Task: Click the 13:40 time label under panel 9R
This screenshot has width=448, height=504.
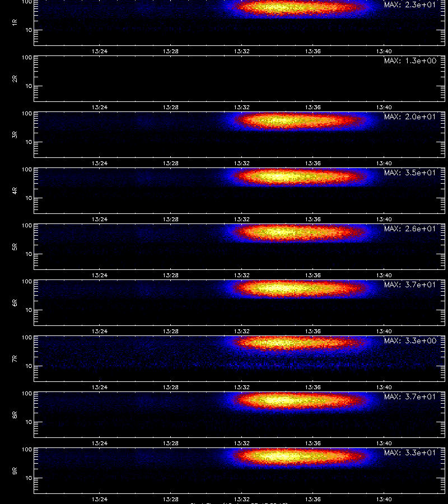Action: [x=384, y=499]
